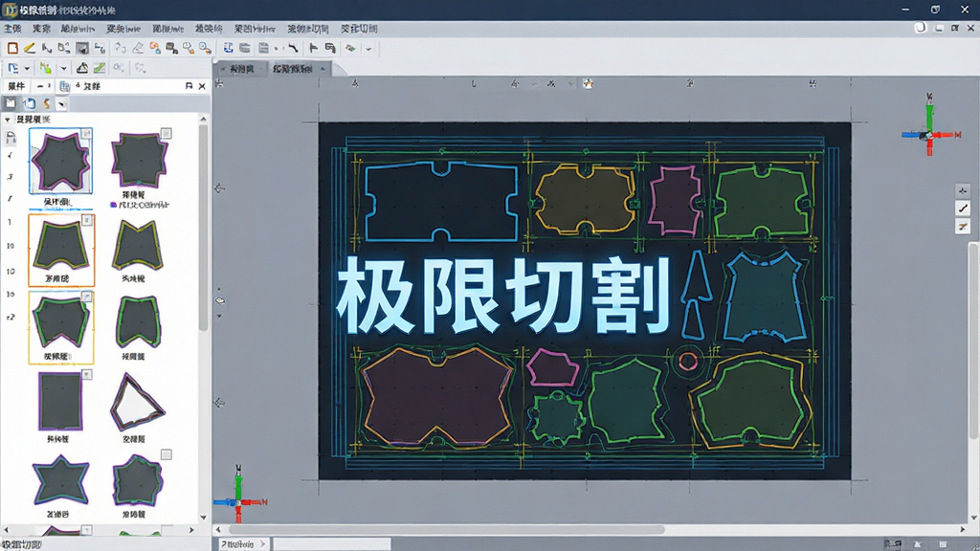Tick the checkbox on the blue-bordered selected thumbnail
This screenshot has height=551, width=980.
click(x=87, y=133)
